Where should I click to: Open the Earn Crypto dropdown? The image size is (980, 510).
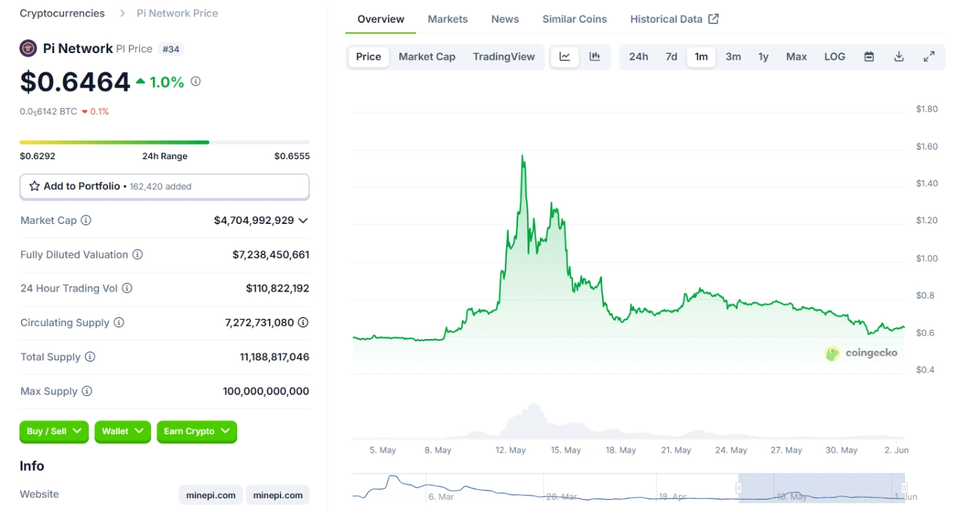197,431
